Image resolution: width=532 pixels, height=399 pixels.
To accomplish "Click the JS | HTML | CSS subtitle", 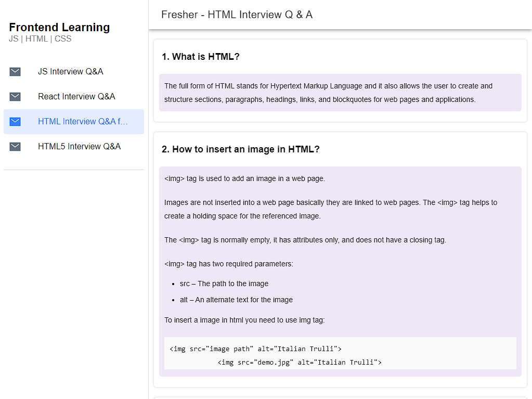I will coord(40,38).
